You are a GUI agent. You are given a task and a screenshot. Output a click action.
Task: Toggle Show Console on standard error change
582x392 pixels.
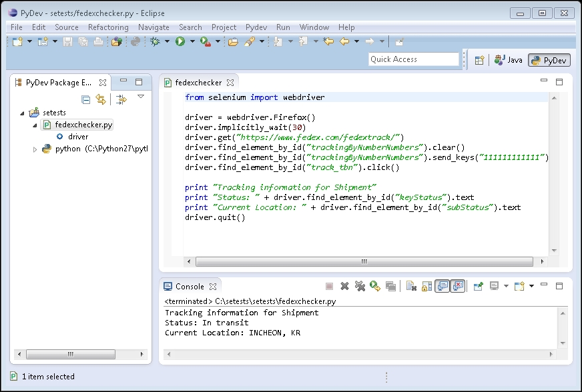pos(458,286)
